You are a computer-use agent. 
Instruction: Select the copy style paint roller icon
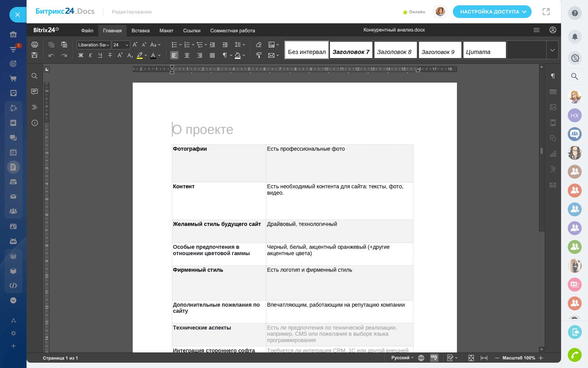tap(258, 55)
